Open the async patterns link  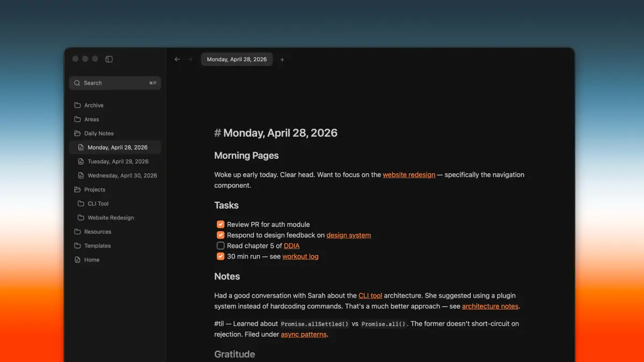click(x=304, y=334)
